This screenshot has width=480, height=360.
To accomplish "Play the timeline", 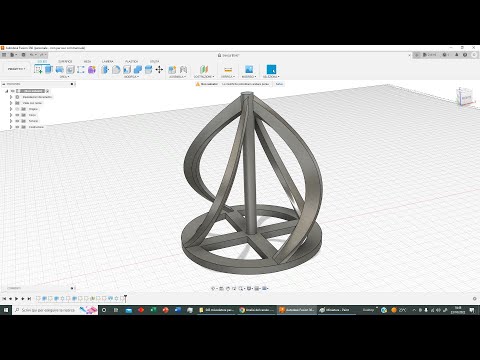I will 16,299.
